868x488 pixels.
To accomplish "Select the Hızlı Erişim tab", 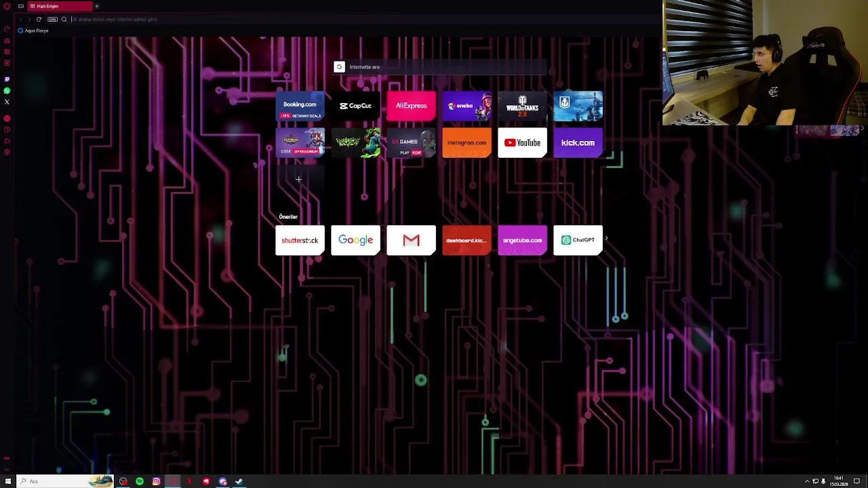I will [60, 6].
